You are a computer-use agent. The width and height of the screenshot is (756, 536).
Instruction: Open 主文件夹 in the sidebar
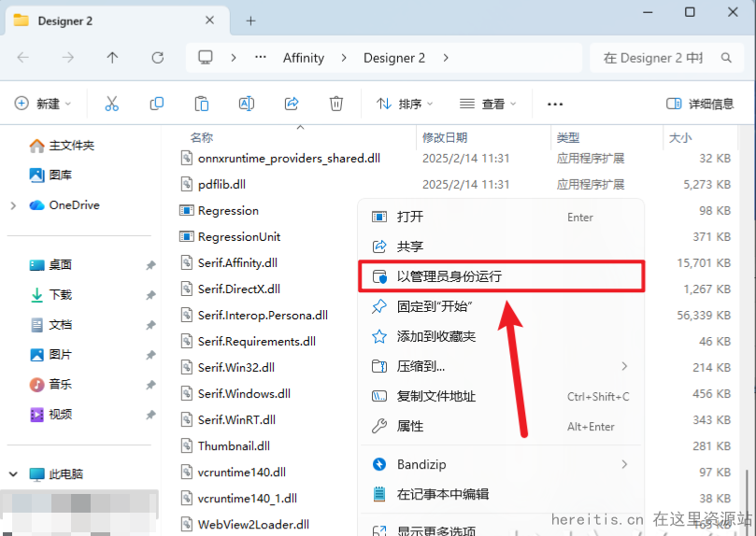click(62, 146)
